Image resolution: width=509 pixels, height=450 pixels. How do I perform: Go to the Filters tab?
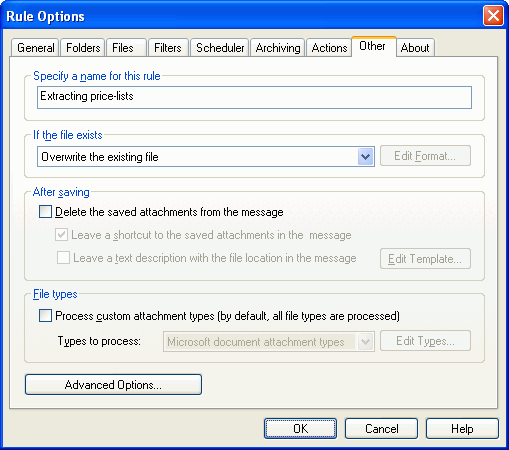pyautogui.click(x=168, y=48)
